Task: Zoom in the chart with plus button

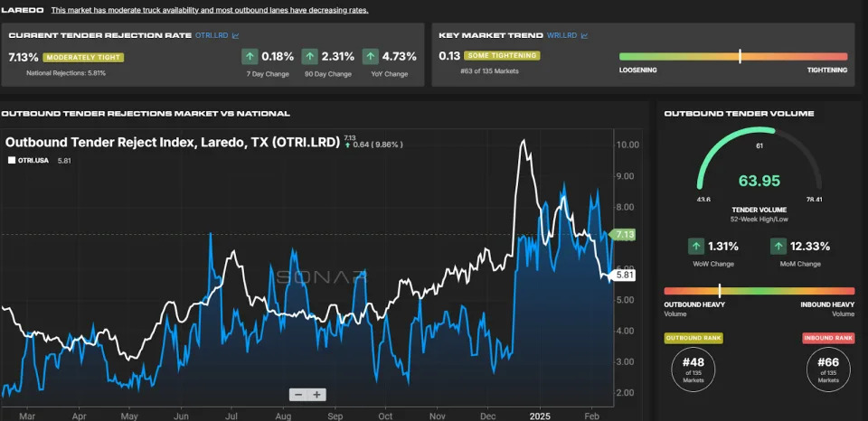Action: 316,395
